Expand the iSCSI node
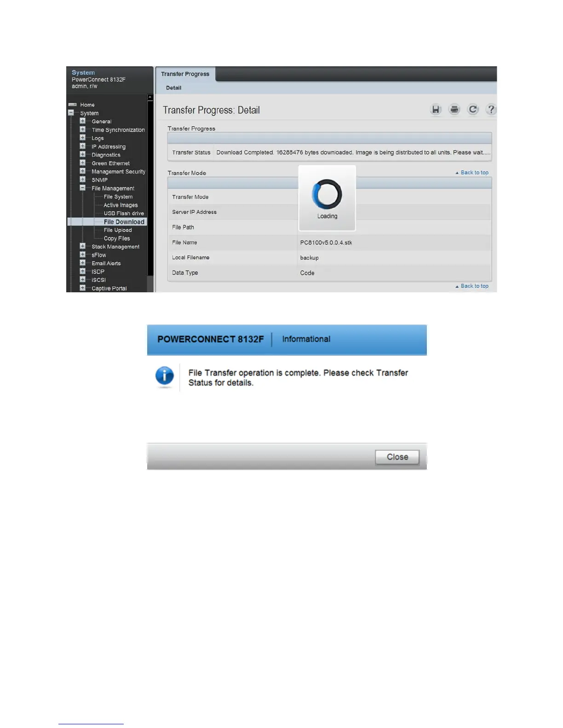 point(82,279)
